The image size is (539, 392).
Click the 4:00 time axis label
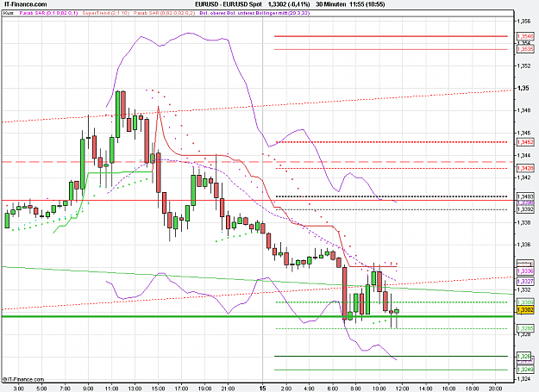(310, 389)
